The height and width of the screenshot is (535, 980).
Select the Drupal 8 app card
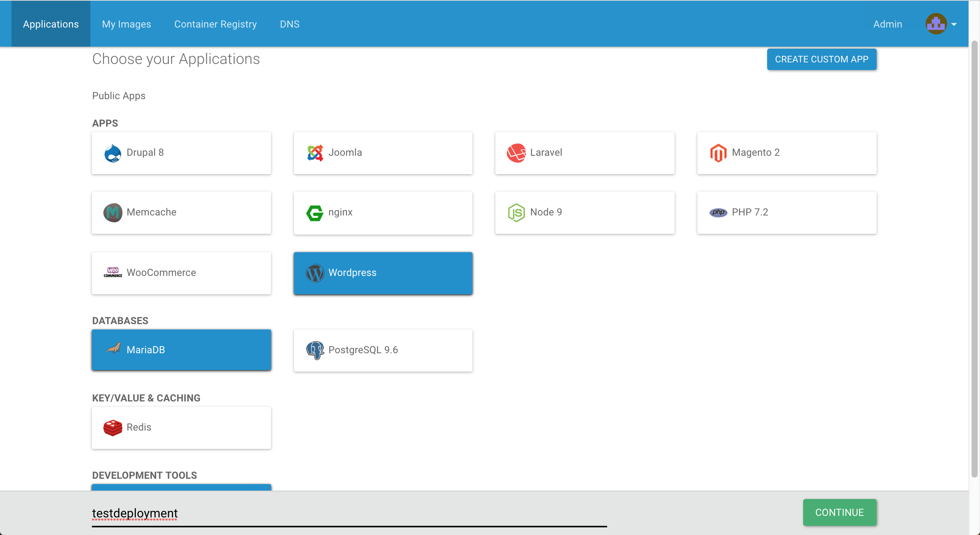pyautogui.click(x=181, y=153)
